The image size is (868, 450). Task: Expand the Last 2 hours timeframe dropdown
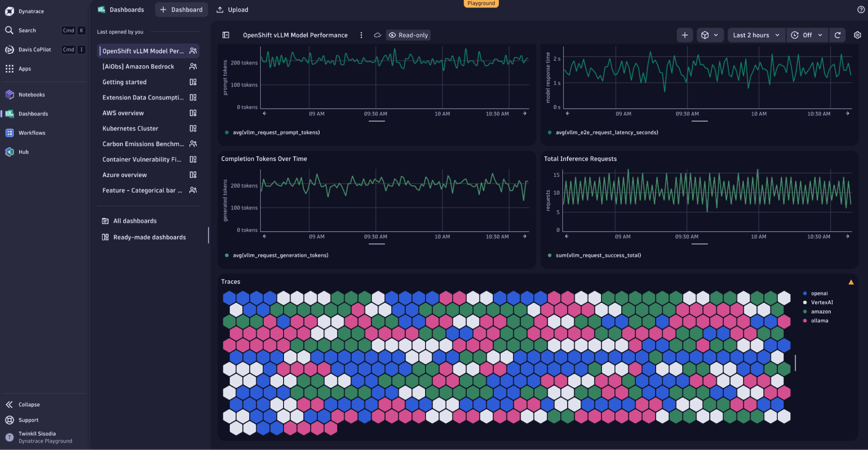[x=756, y=35]
